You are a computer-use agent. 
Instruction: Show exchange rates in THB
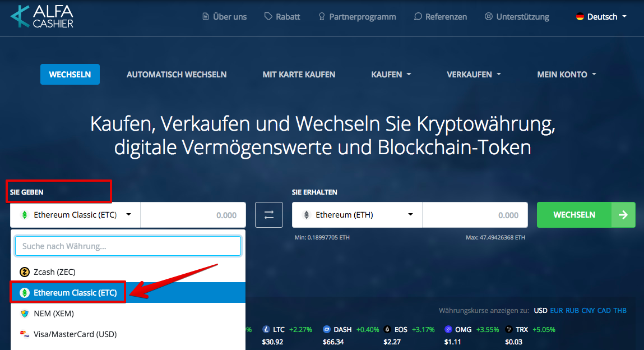(x=620, y=311)
